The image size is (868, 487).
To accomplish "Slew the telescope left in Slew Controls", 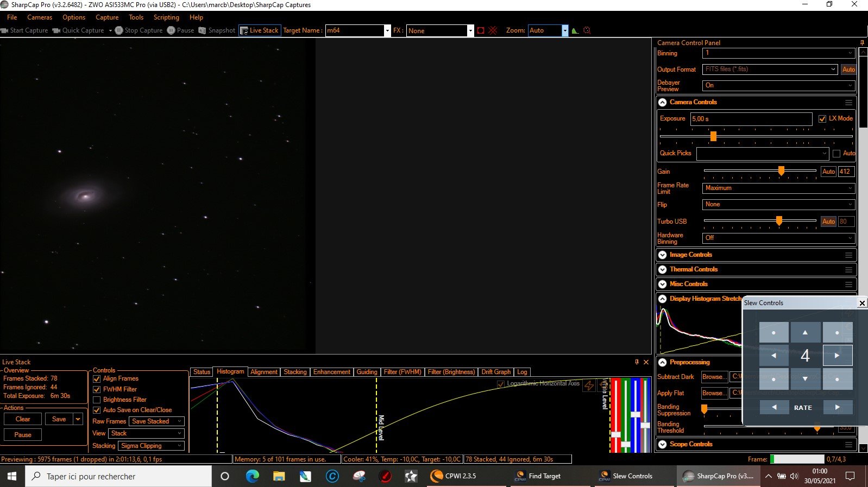I will click(773, 356).
